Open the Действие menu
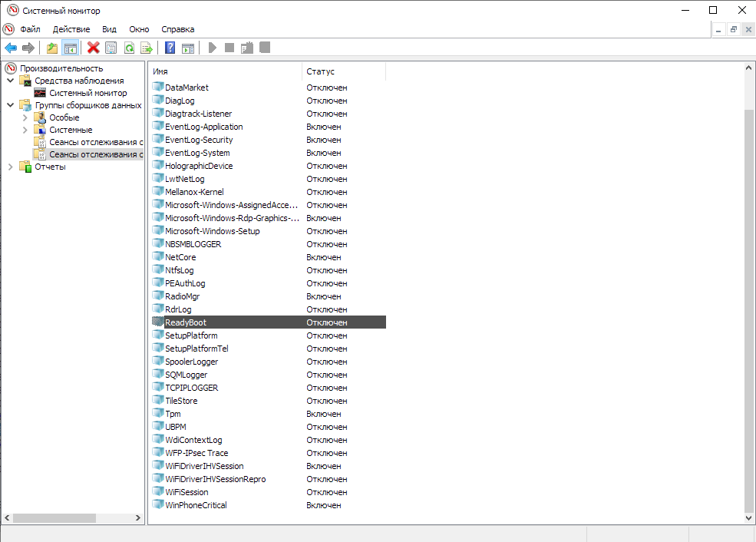This screenshot has height=542, width=756. (x=71, y=29)
